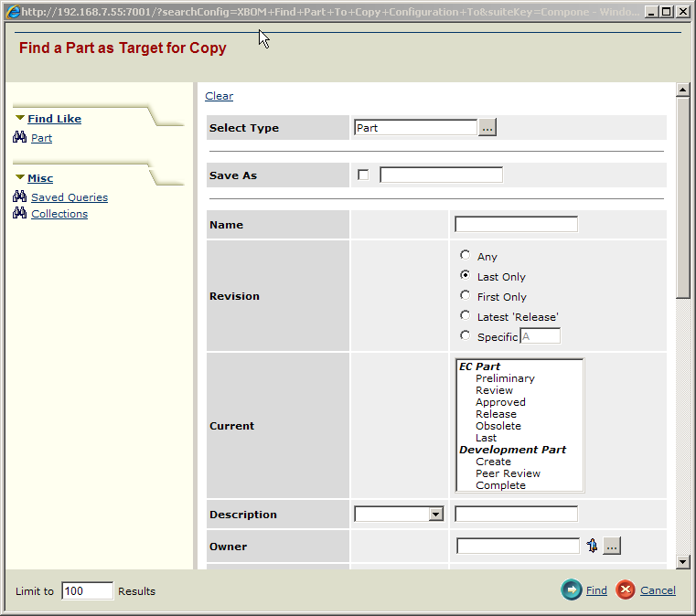Collapse the Find Like section
696x616 pixels.
click(x=20, y=119)
